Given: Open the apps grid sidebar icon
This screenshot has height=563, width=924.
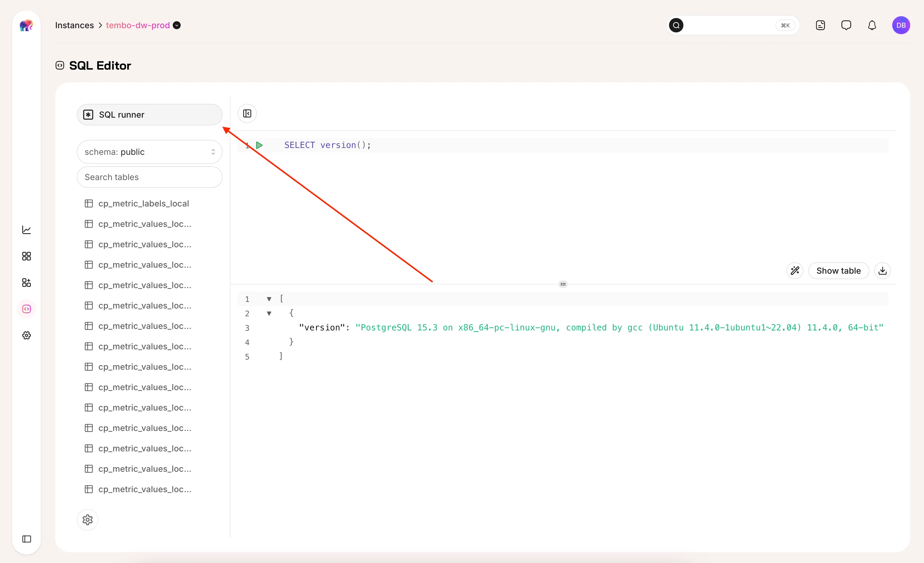Looking at the screenshot, I should [x=26, y=256].
